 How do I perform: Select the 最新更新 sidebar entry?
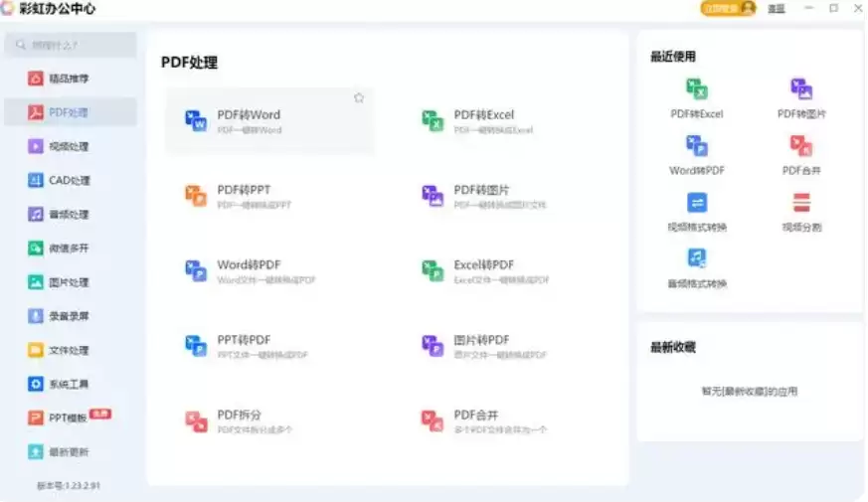[71, 452]
